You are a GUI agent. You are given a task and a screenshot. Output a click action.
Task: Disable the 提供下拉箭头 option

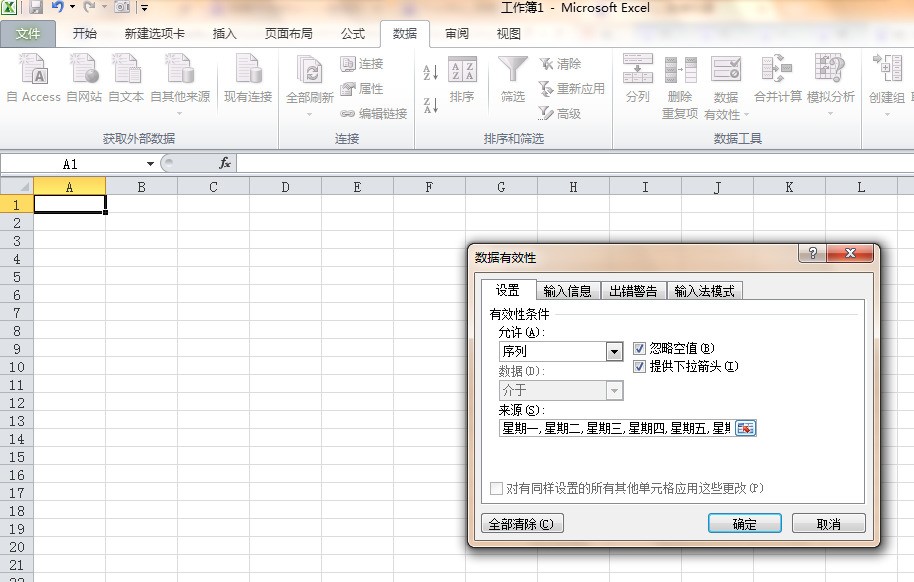pyautogui.click(x=637, y=367)
